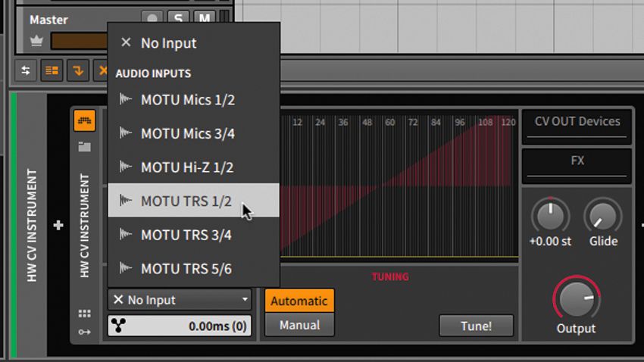Viewport: 644px width, 362px height.
Task: Click the Master track crown icon
Action: (x=36, y=40)
